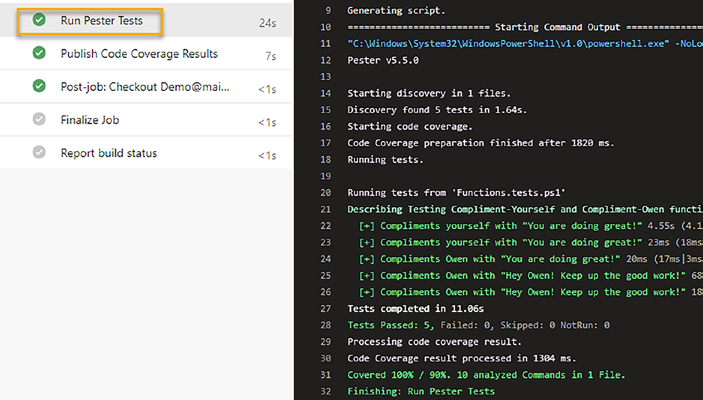Click the 'Finishing: Run Pester Tests' line
This screenshot has width=703, height=400.
click(420, 391)
